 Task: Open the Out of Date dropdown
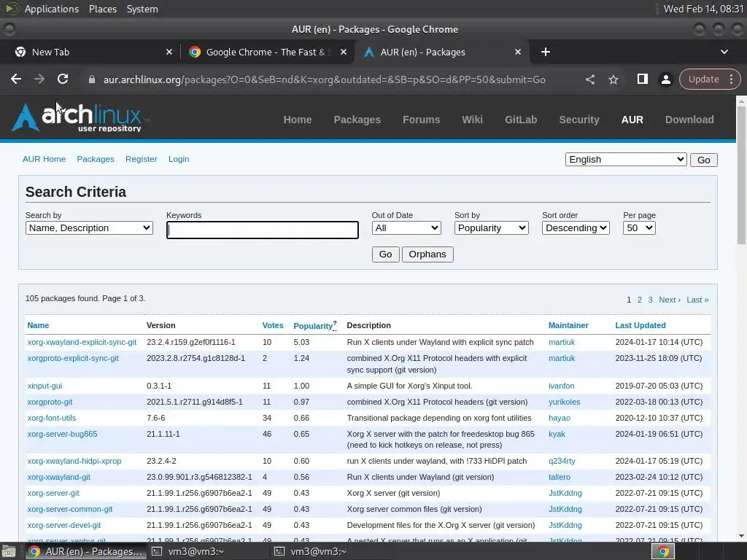coord(406,228)
